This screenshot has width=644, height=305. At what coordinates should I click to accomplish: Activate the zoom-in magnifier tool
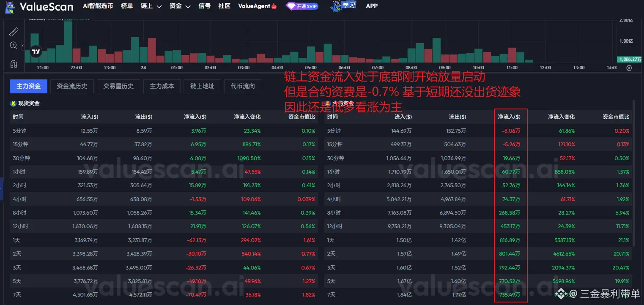(14, 45)
